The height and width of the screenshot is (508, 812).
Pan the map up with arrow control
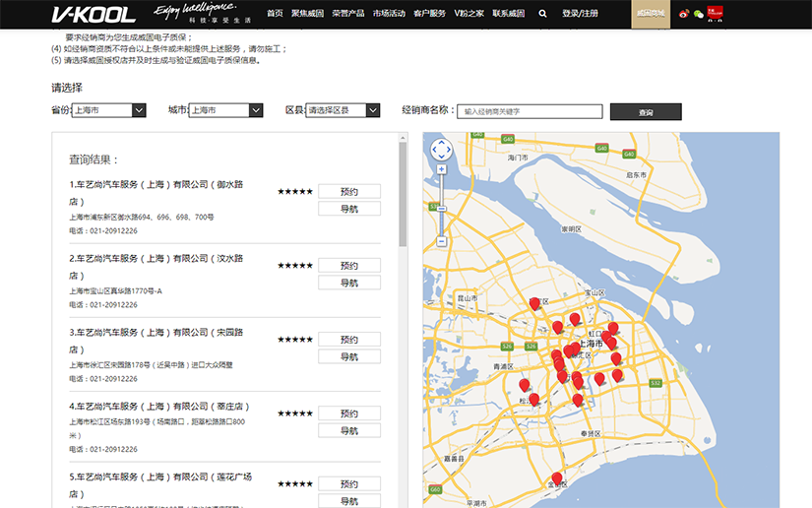(442, 142)
